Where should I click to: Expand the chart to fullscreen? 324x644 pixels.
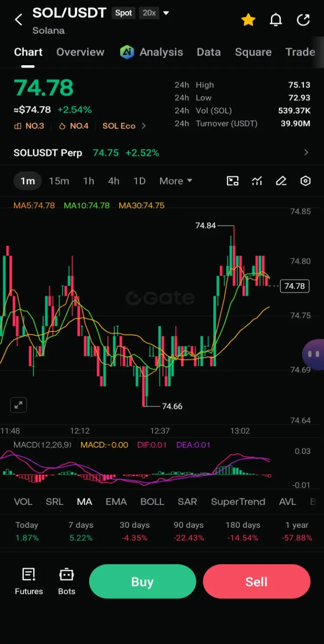pos(19,405)
